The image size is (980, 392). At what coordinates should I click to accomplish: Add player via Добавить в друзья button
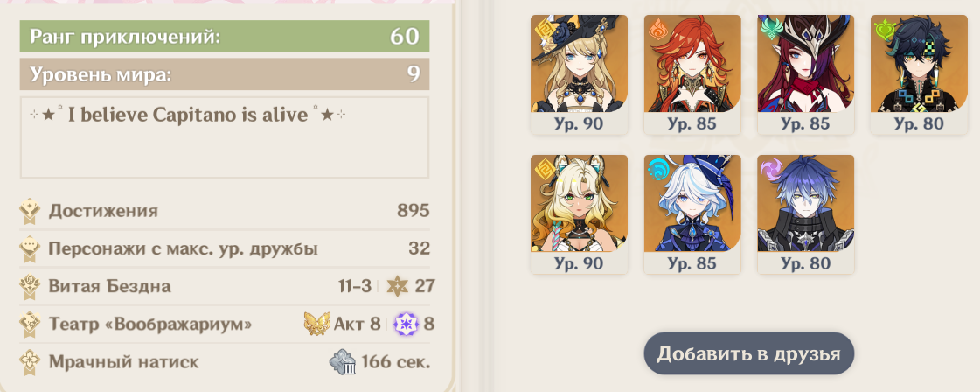coord(748,353)
